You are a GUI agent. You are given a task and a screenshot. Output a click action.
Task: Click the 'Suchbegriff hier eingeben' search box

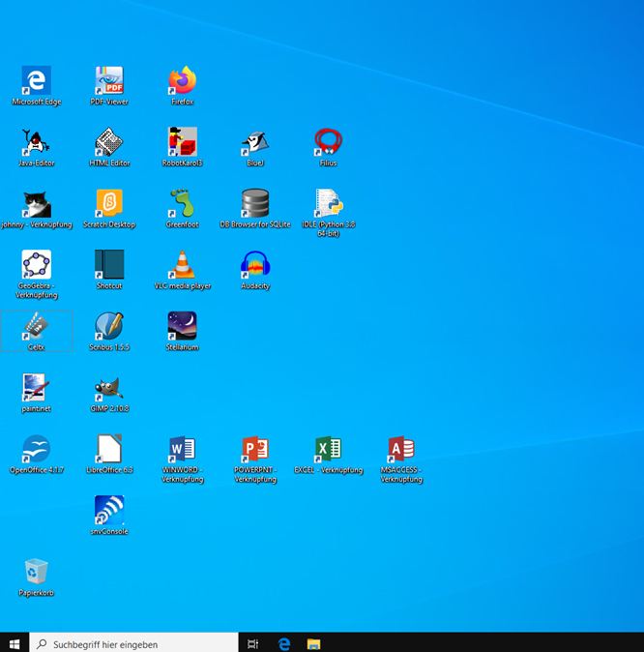pyautogui.click(x=133, y=643)
